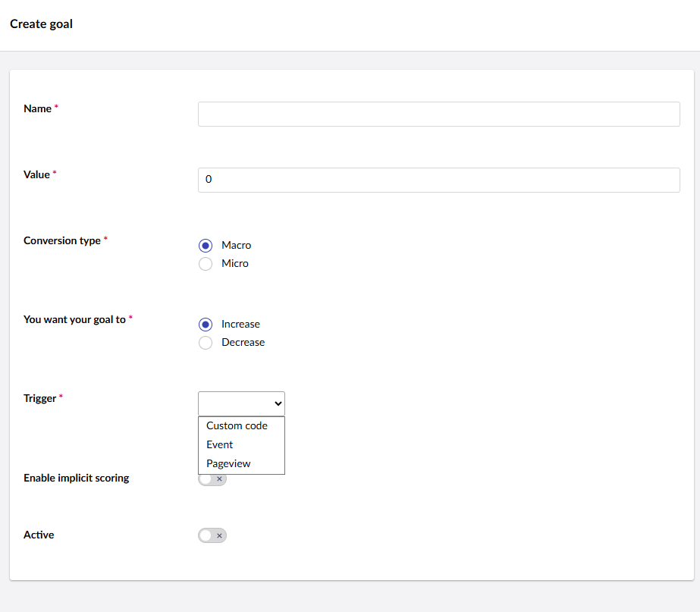The width and height of the screenshot is (700, 612).
Task: Click the Conversion type label
Action: coord(62,241)
